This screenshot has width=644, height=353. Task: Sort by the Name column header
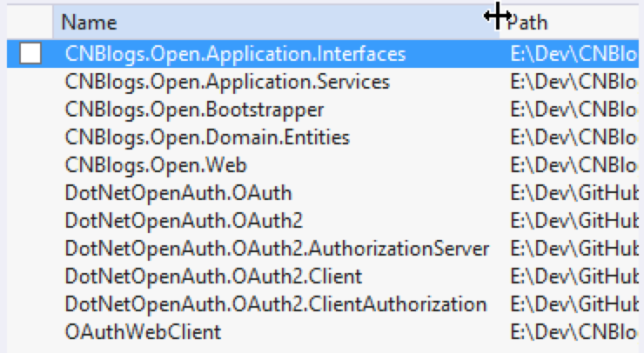(x=276, y=22)
